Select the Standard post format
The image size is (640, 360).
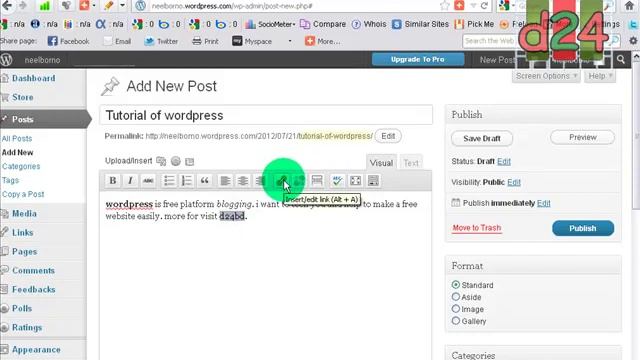pos(456,284)
